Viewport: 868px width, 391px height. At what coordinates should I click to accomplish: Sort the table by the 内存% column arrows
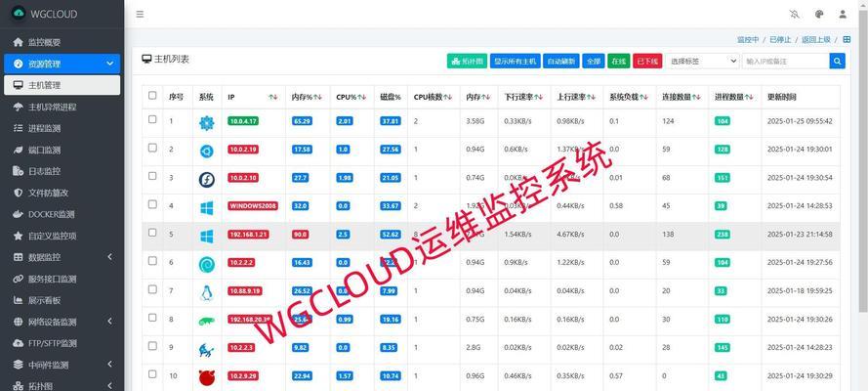[x=317, y=97]
